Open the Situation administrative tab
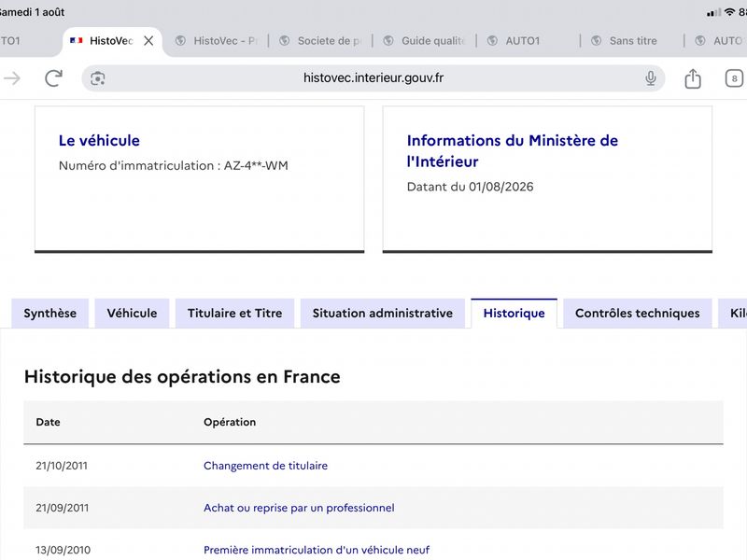 pyautogui.click(x=383, y=314)
